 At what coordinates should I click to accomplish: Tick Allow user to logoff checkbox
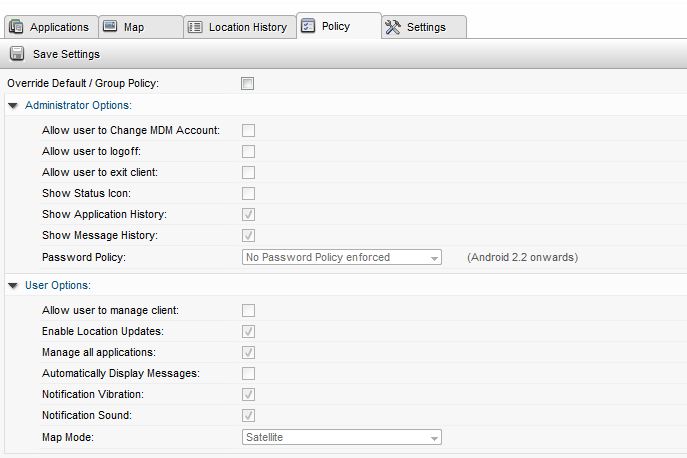tap(248, 151)
